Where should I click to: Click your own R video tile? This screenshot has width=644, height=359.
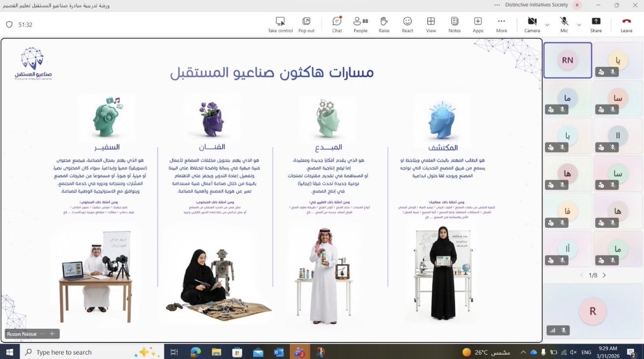(x=592, y=311)
